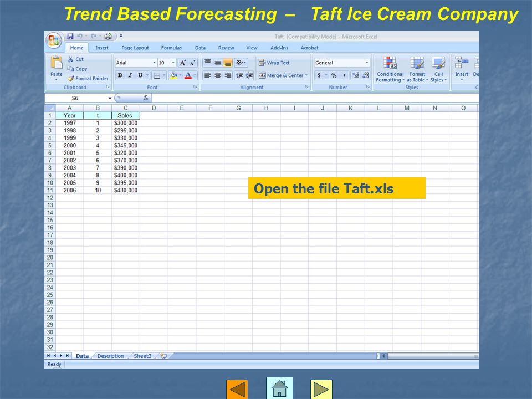The image size is (532, 399).
Task: Cut the selected cells
Action: tap(76, 59)
